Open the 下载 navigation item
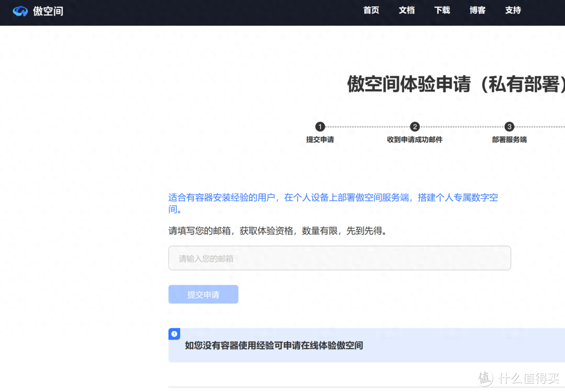 click(442, 10)
